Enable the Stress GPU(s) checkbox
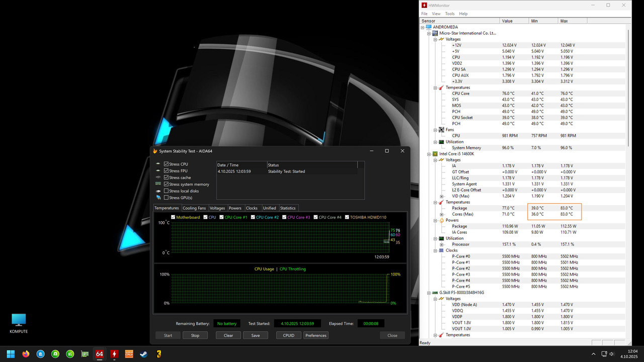Screen dimensions: 644x362 coord(167,198)
